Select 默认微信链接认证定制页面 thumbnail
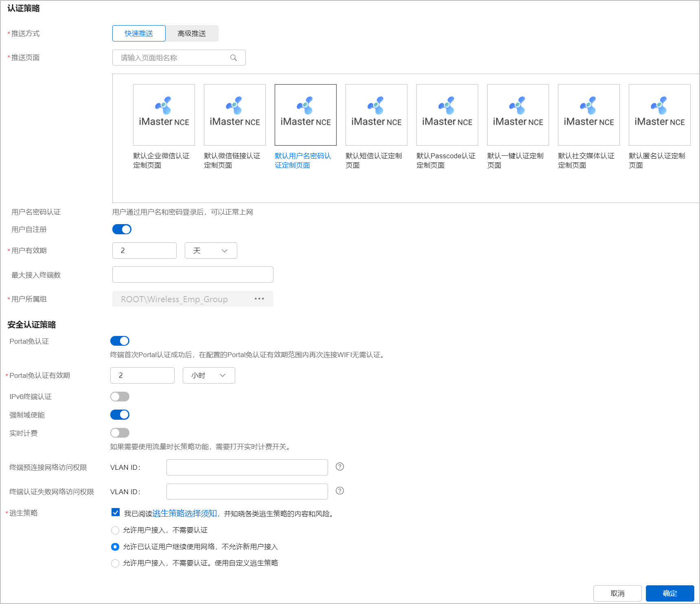Viewport: 700px width, 604px height. 235,115
